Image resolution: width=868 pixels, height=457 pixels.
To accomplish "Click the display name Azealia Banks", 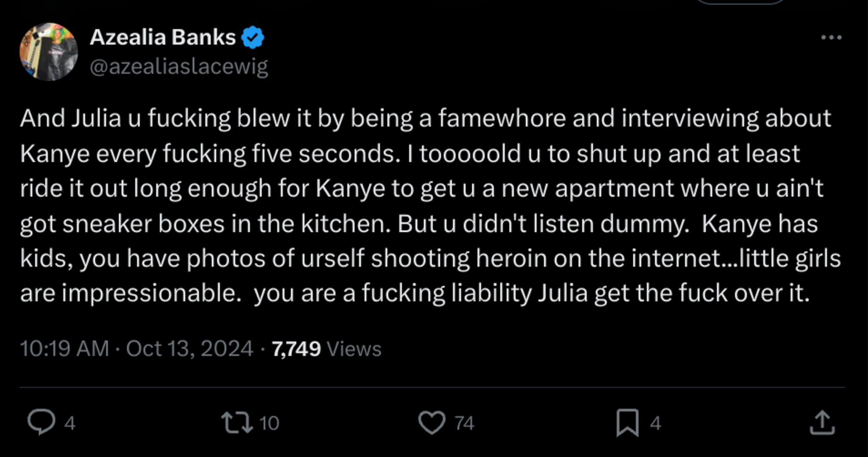I will 163,36.
